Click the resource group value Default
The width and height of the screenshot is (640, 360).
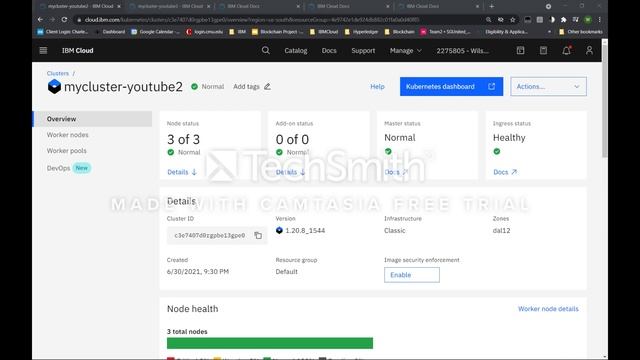coord(287,272)
